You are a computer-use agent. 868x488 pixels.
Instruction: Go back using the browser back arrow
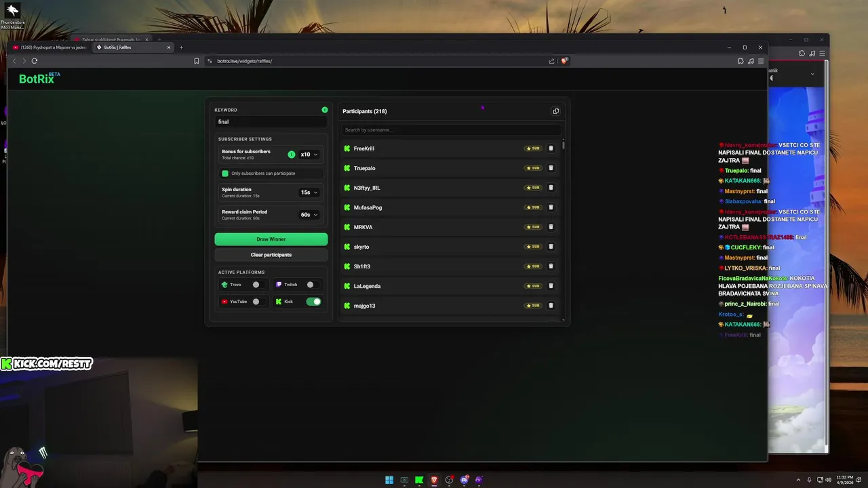(14, 61)
